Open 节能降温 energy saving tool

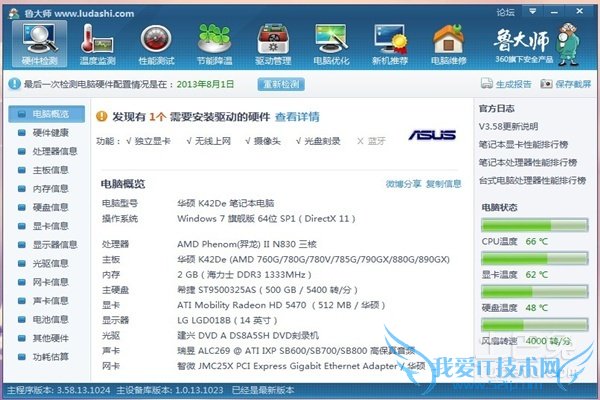coord(214,44)
